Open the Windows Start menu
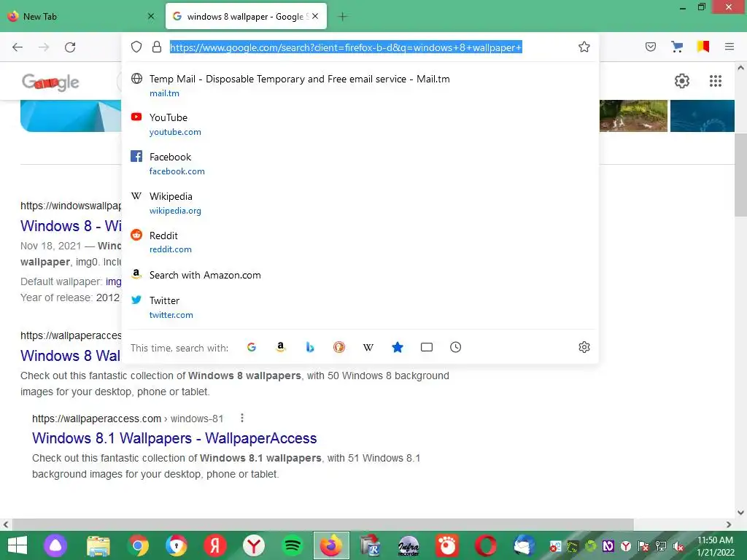The height and width of the screenshot is (560, 747). 18,545
